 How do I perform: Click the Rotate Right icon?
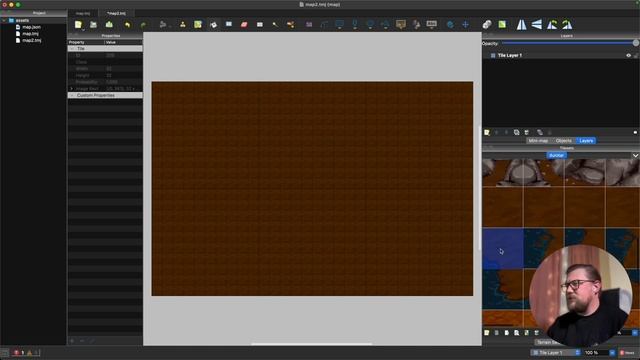click(x=567, y=24)
